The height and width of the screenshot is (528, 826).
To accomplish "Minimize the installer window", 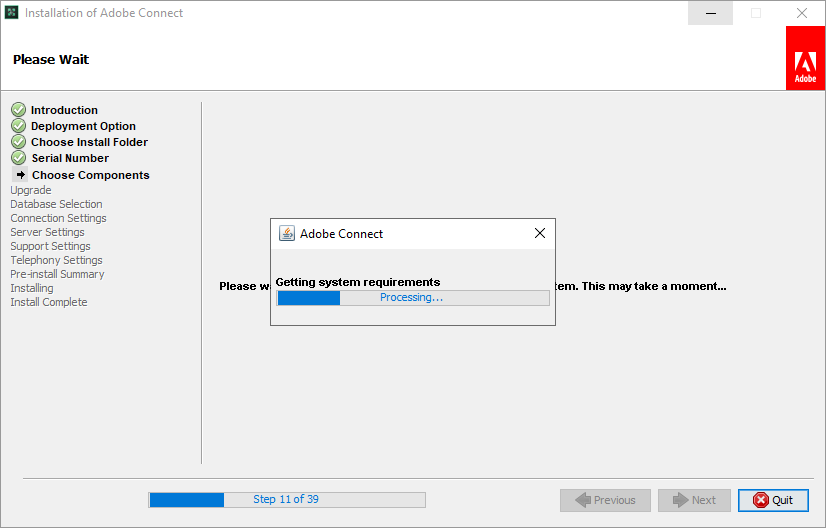I will 710,13.
